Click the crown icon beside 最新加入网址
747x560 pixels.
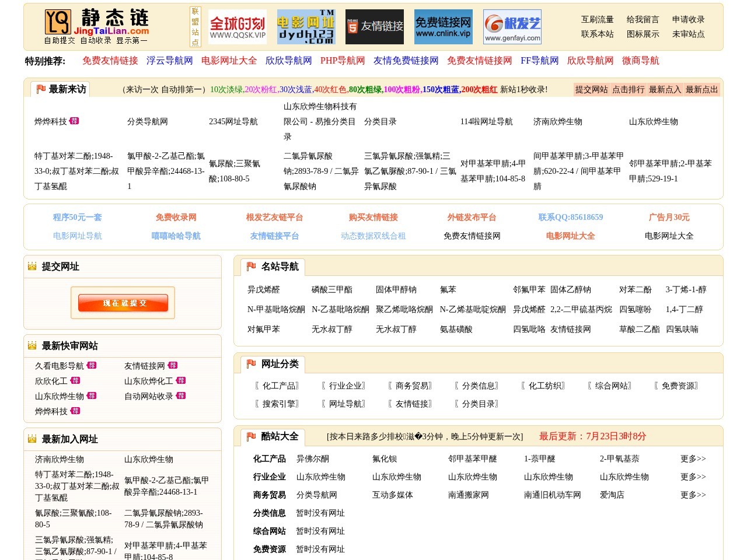(x=32, y=439)
